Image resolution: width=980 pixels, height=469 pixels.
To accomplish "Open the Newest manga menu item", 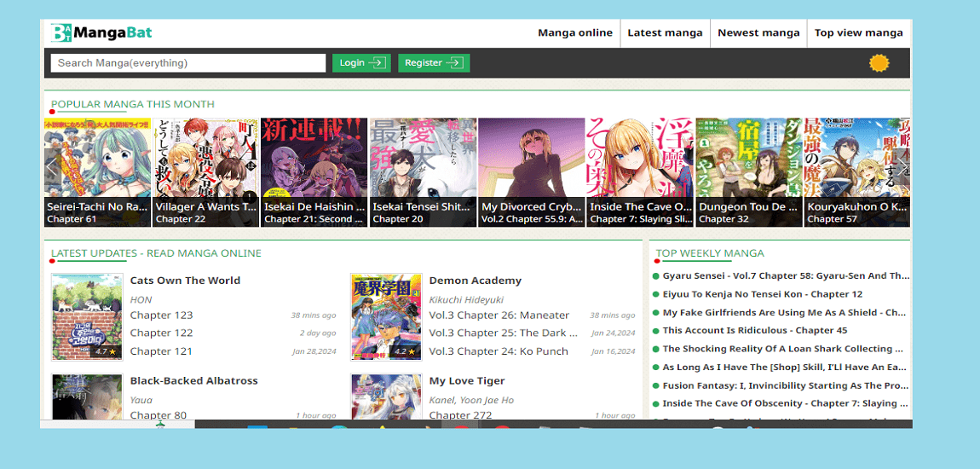I will click(758, 33).
